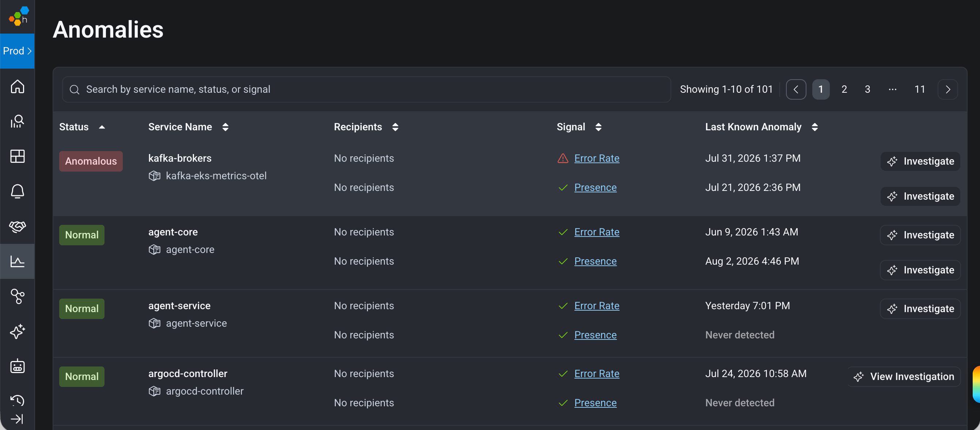Focus the service name search field
Image resolution: width=980 pixels, height=430 pixels.
pyautogui.click(x=366, y=89)
